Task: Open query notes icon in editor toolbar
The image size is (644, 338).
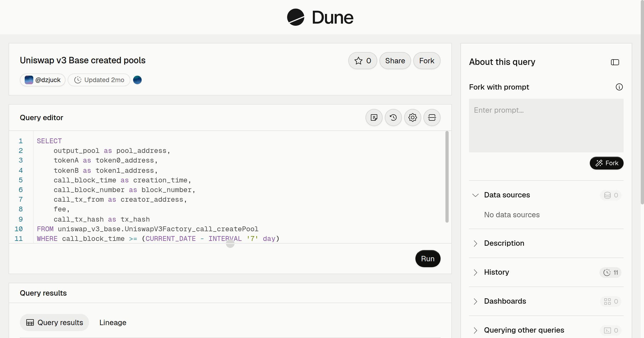Action: [374, 117]
